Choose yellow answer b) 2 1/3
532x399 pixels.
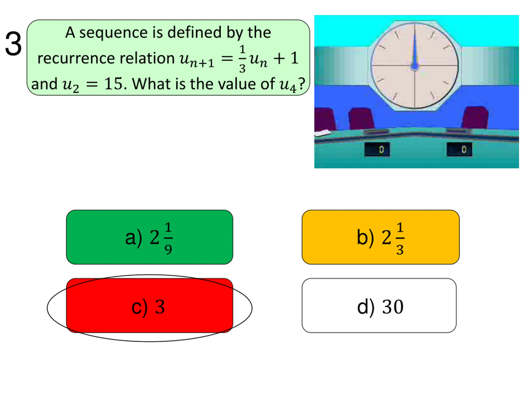[x=381, y=237]
